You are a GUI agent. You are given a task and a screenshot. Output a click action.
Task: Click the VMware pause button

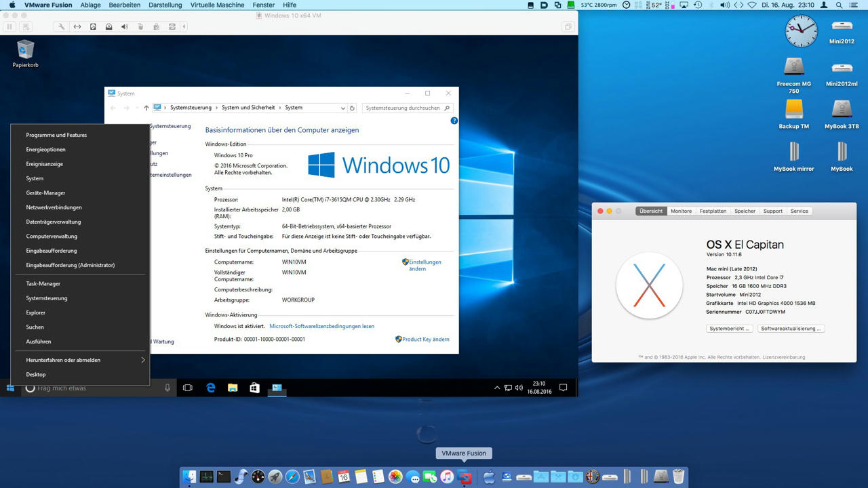pyautogui.click(x=9, y=27)
